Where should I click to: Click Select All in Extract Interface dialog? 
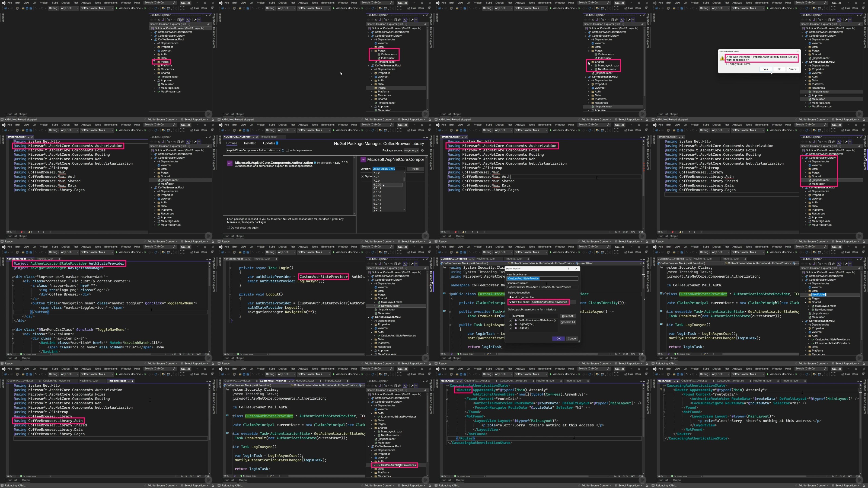(x=568, y=316)
